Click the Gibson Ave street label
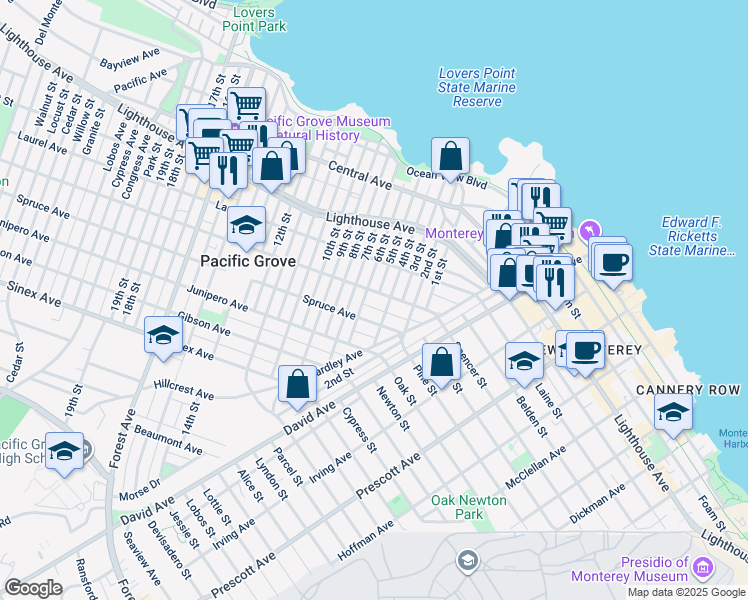Image resolution: width=748 pixels, height=600 pixels. pyautogui.click(x=204, y=324)
